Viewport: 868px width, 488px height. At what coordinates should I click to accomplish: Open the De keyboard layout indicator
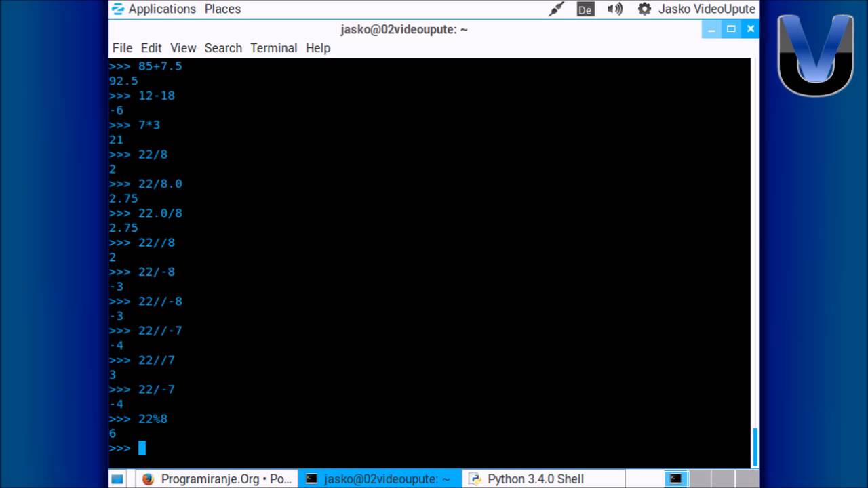pyautogui.click(x=585, y=9)
